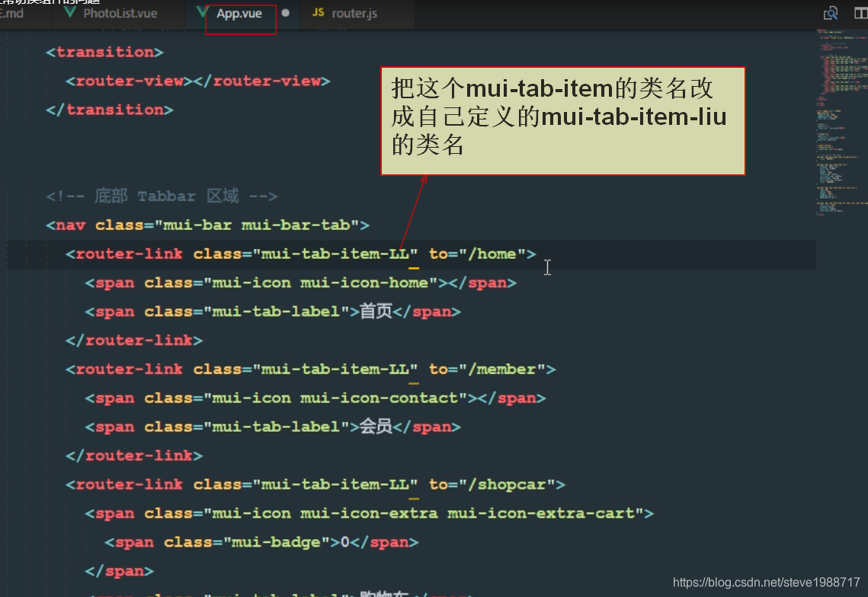Viewport: 868px width, 597px height.
Task: Open the search preview icon at top right
Action: point(831,13)
